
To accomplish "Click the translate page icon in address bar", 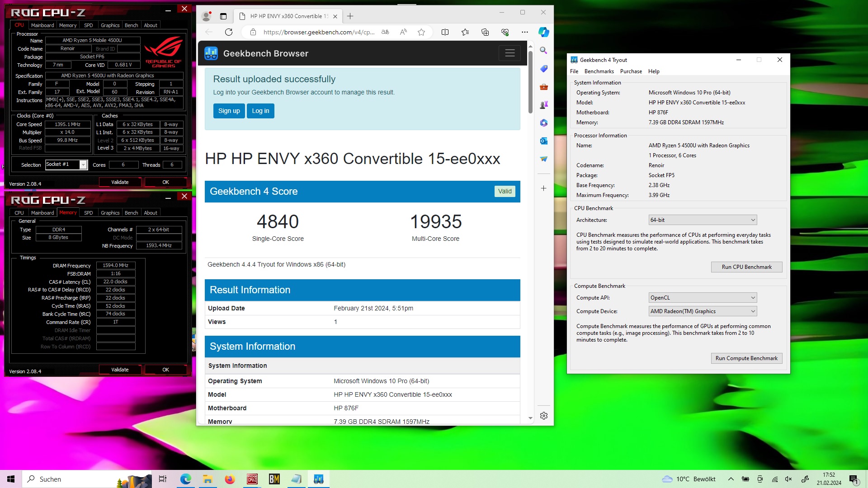I will [x=385, y=32].
